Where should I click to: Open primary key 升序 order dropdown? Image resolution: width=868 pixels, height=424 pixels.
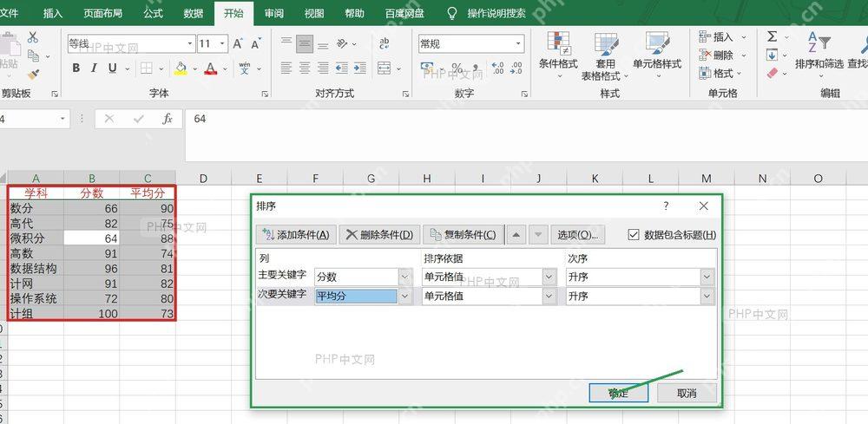[x=707, y=277]
